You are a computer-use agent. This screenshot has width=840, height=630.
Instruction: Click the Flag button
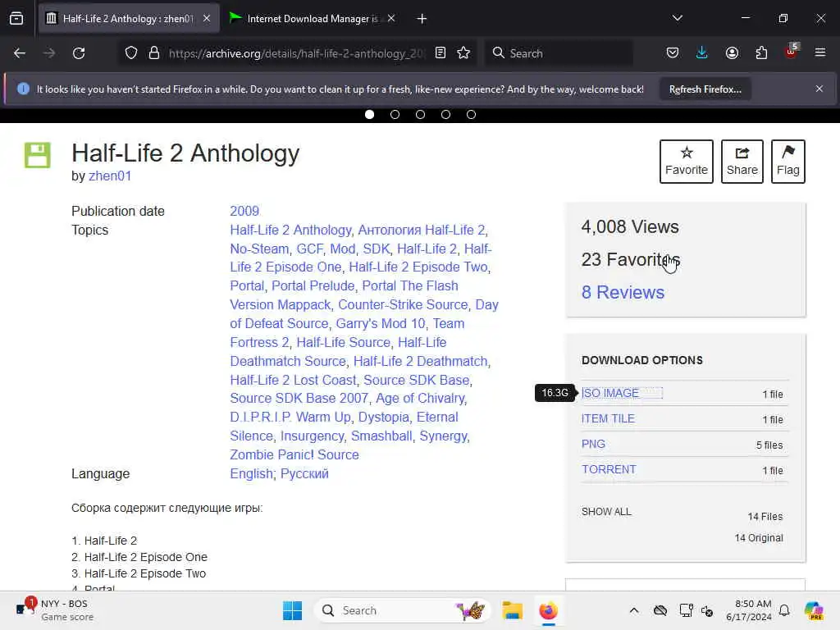[x=788, y=162]
